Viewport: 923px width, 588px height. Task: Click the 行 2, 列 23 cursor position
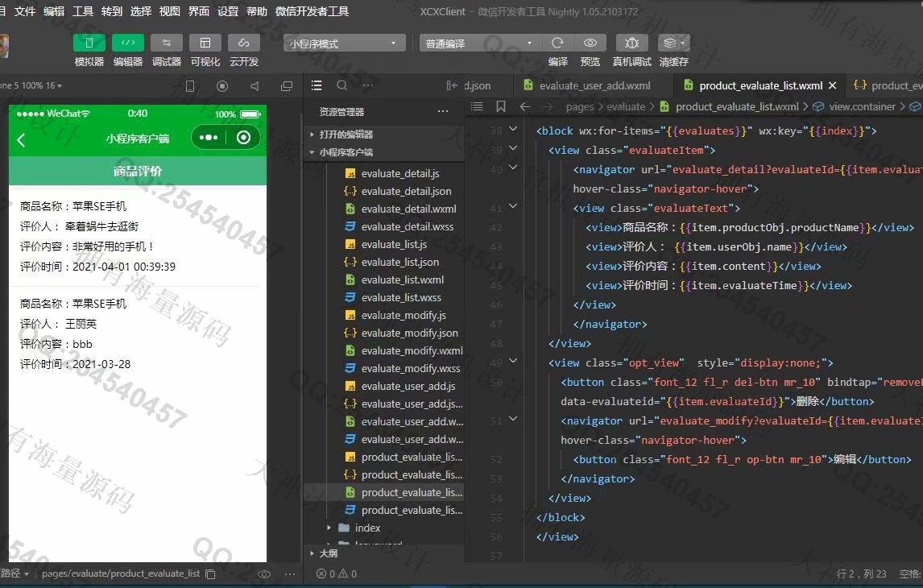(x=861, y=574)
